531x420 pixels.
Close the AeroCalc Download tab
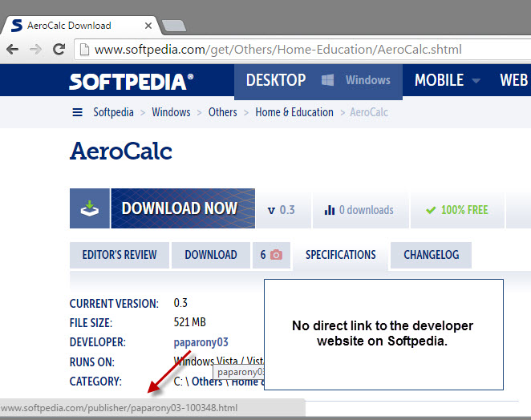(x=148, y=26)
